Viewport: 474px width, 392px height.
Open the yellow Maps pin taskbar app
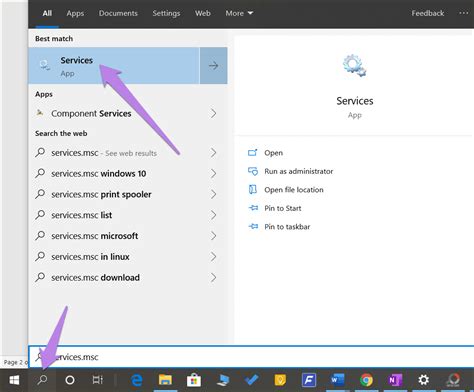click(x=280, y=380)
